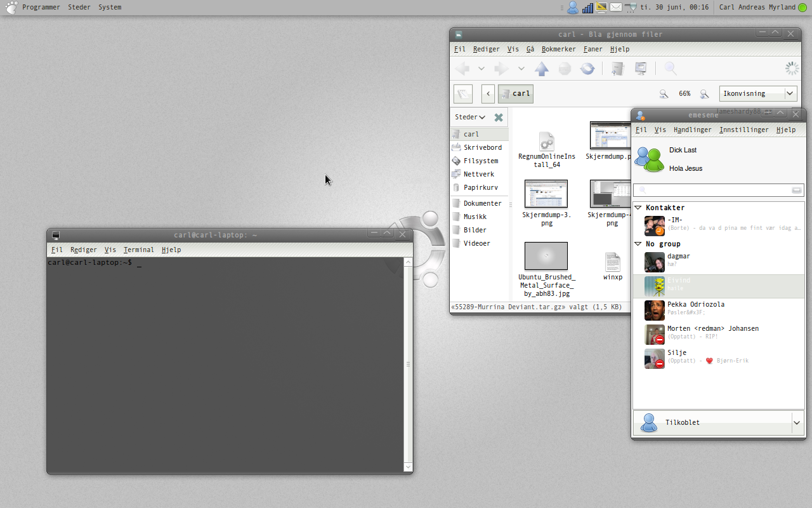The width and height of the screenshot is (812, 508).
Task: Click the clock showing ti. 30 juni
Action: [x=674, y=7]
